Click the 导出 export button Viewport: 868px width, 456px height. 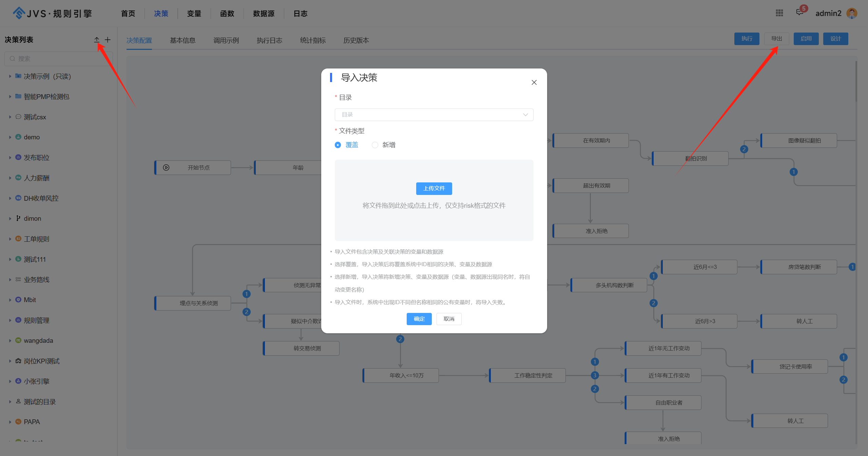point(776,38)
